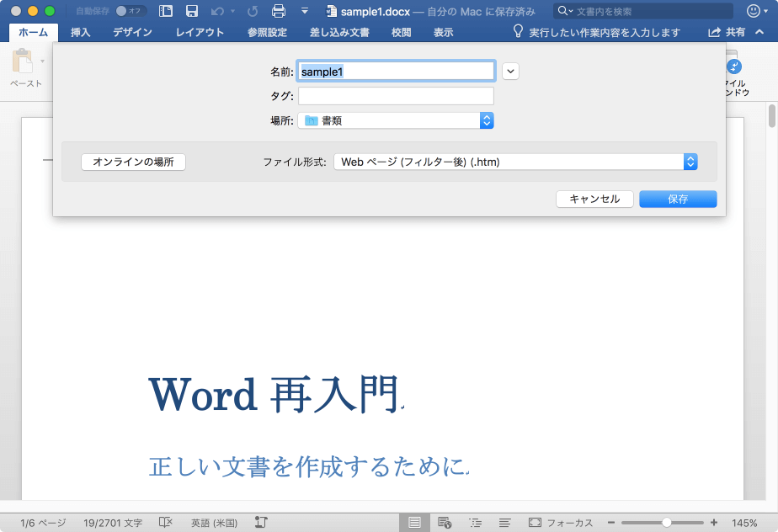Viewport: 778px width, 532px height.
Task: Click the ペースト paste icon
Action: coord(24,61)
